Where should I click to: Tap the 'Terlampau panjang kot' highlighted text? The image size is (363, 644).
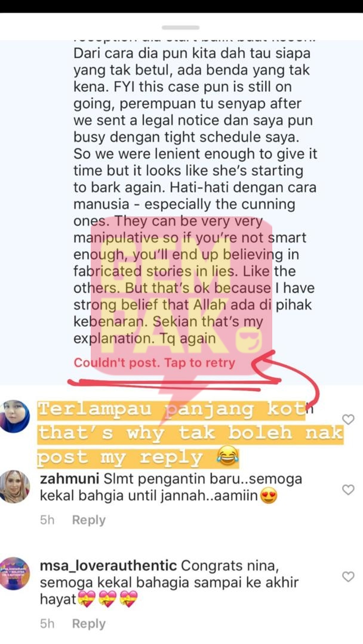click(x=172, y=411)
